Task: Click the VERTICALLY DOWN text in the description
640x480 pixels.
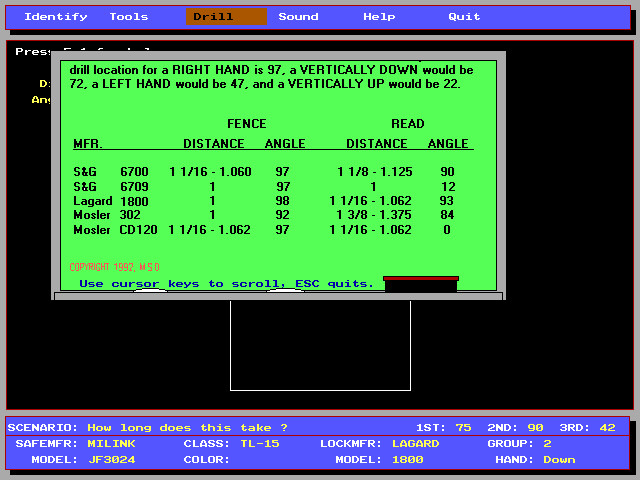Action: tap(359, 70)
